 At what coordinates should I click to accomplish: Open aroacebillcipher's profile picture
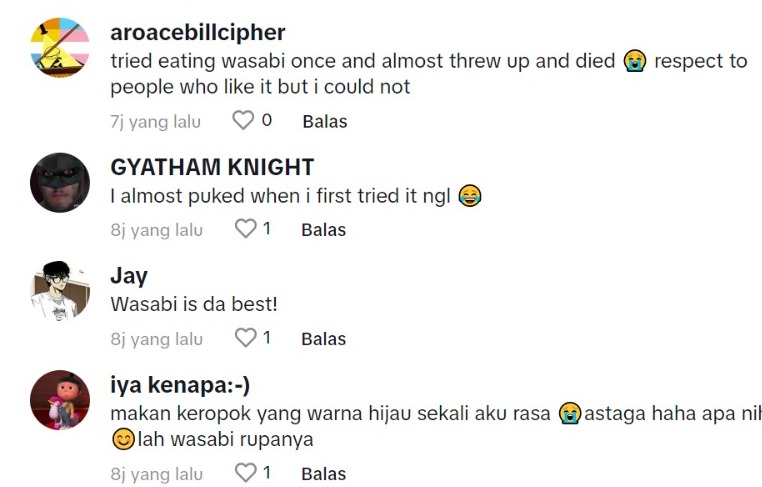tap(60, 49)
